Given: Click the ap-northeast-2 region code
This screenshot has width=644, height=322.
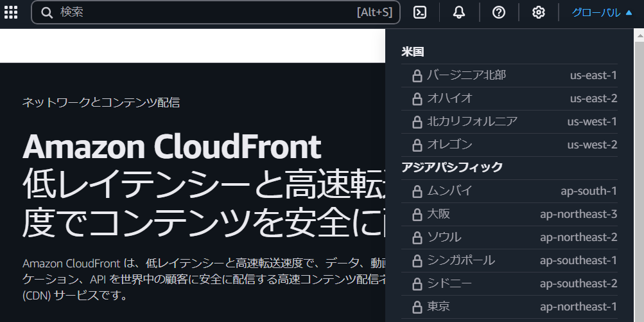Looking at the screenshot, I should coord(579,237).
